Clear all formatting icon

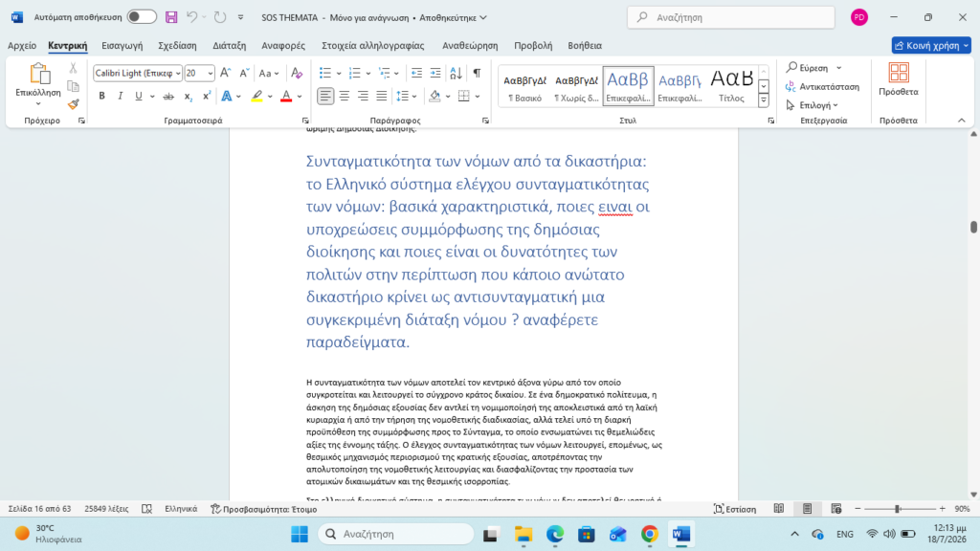pyautogui.click(x=297, y=73)
